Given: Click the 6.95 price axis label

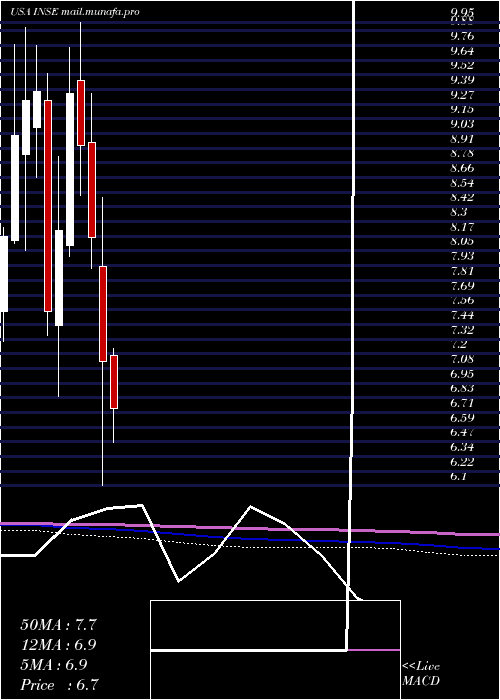Looking at the screenshot, I should pyautogui.click(x=462, y=374).
